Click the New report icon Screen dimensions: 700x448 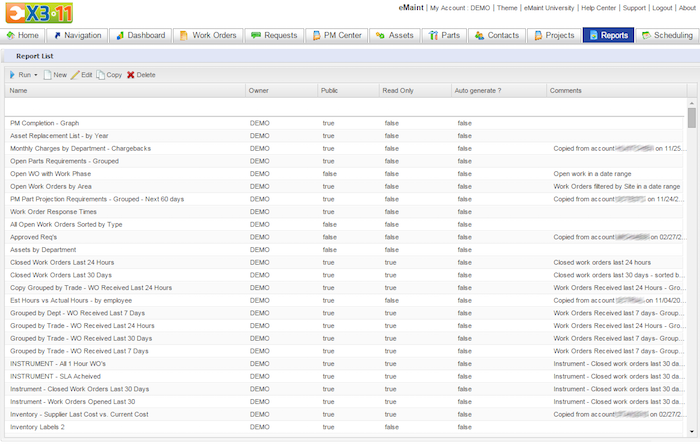pyautogui.click(x=47, y=75)
